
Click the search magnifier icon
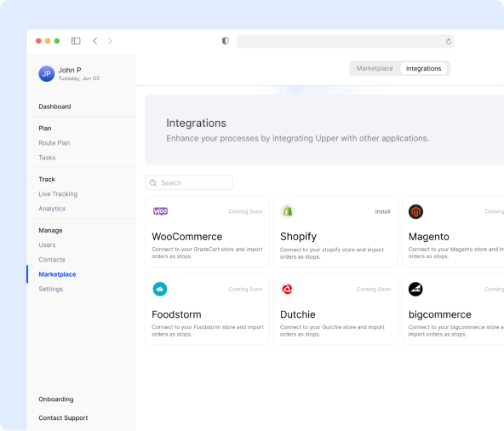(153, 182)
